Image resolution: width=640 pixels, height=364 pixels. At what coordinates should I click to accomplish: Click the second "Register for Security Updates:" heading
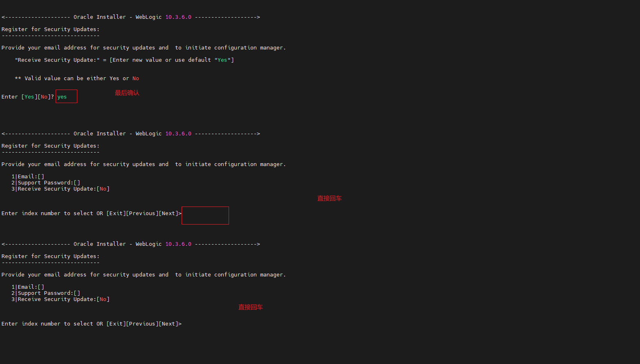50,146
